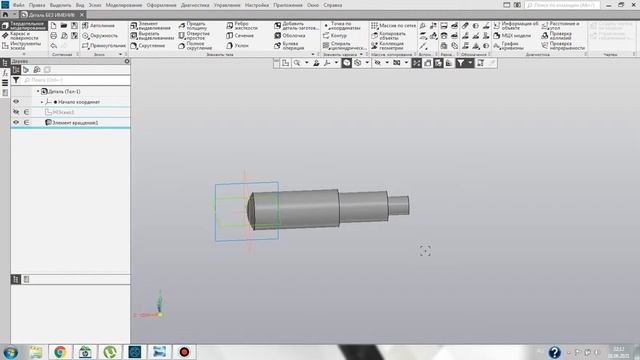Screen dimensions: 640x360
Task: Select the Окружность circle tool
Action: (100, 36)
